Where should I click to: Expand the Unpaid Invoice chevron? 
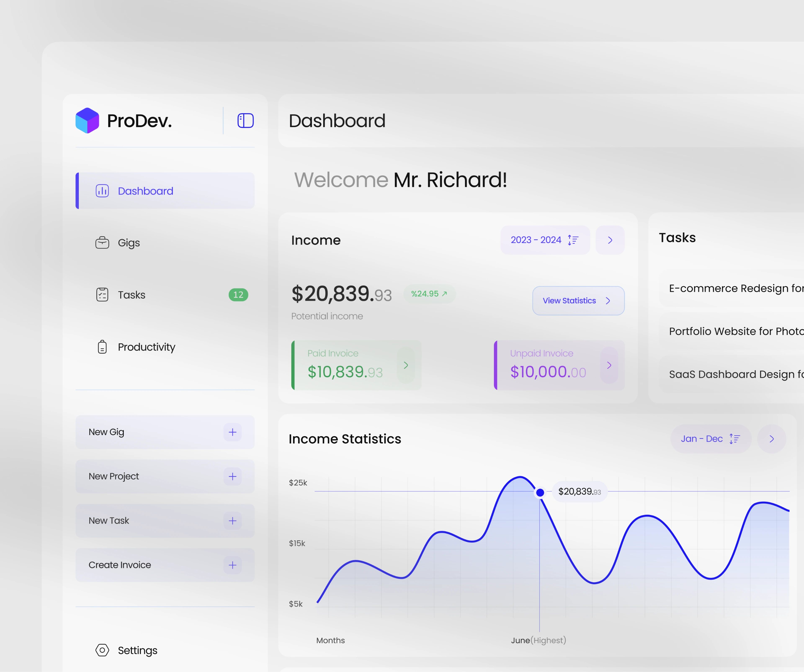tap(609, 365)
